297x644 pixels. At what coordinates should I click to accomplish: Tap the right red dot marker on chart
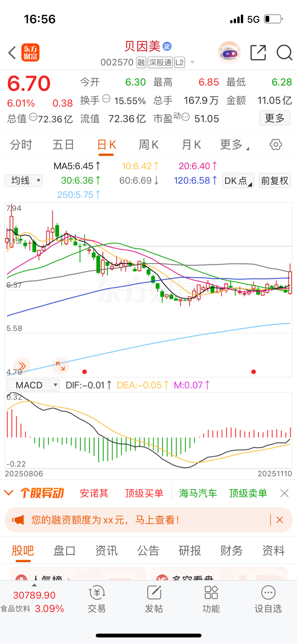(x=254, y=372)
